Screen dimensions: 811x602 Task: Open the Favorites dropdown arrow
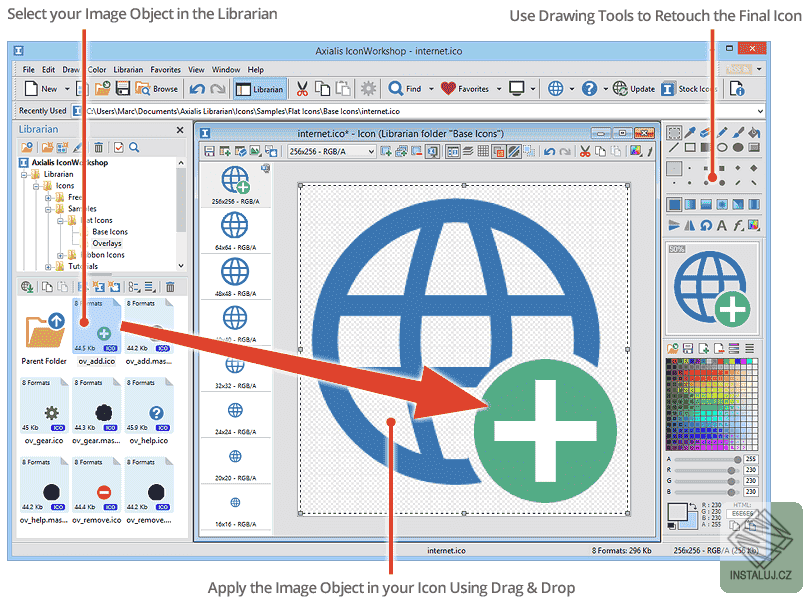[x=499, y=89]
